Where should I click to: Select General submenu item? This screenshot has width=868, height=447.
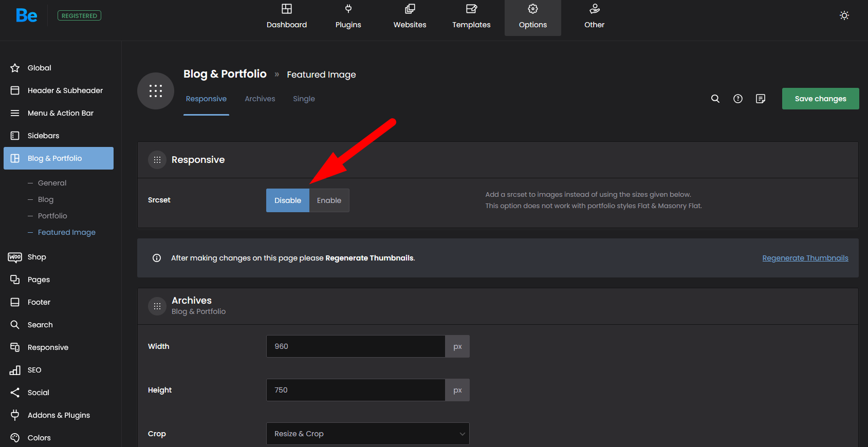coord(52,183)
